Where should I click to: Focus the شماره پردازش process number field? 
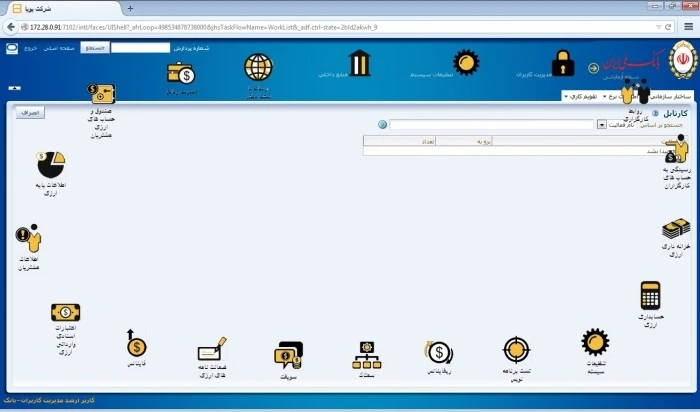(x=140, y=48)
